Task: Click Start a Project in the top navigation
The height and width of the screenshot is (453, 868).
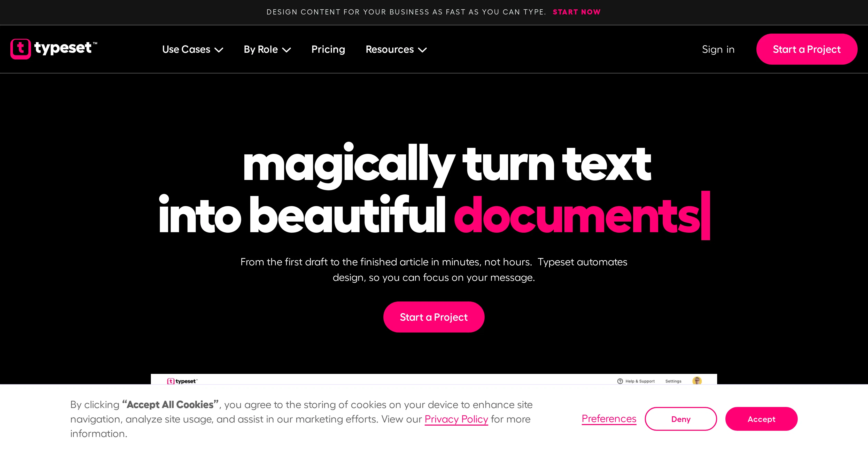Action: [x=807, y=49]
